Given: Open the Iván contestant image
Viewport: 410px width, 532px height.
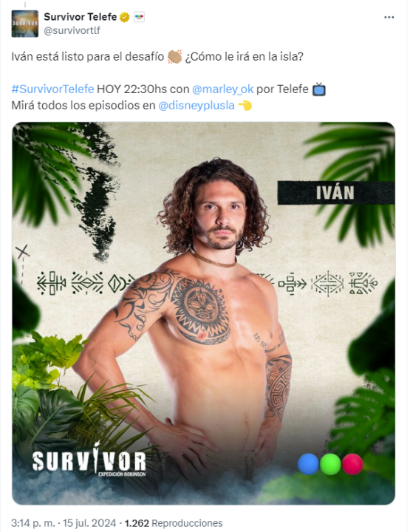Looking at the screenshot, I should point(203,313).
